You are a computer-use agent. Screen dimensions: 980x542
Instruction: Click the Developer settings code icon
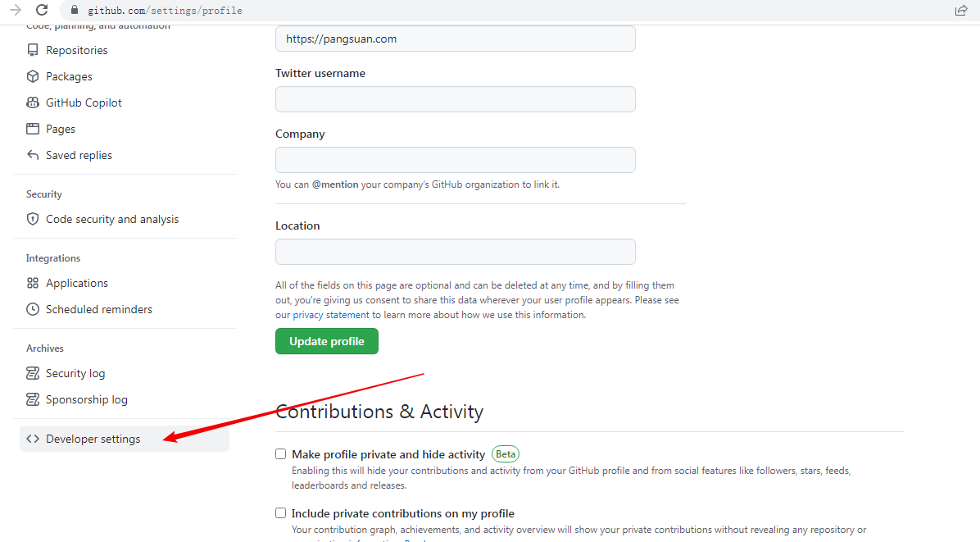[x=33, y=439]
